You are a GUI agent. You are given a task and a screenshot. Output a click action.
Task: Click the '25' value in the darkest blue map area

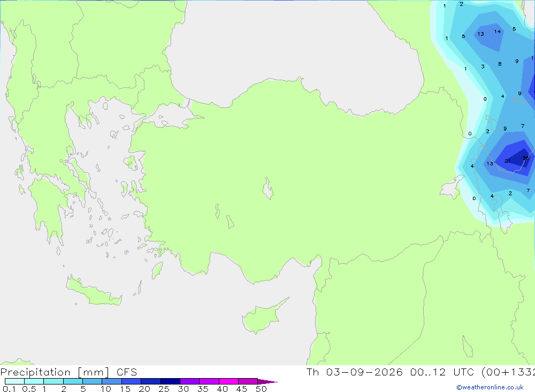[526, 158]
